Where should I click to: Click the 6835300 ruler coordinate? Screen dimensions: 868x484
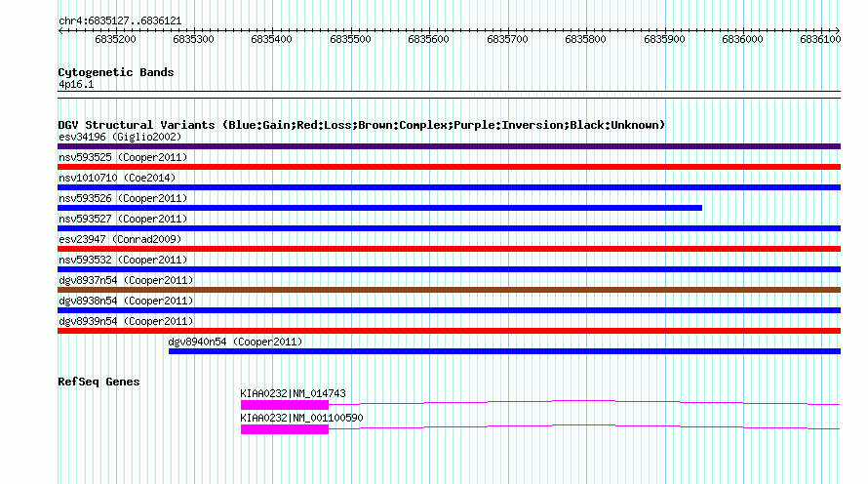tap(193, 39)
